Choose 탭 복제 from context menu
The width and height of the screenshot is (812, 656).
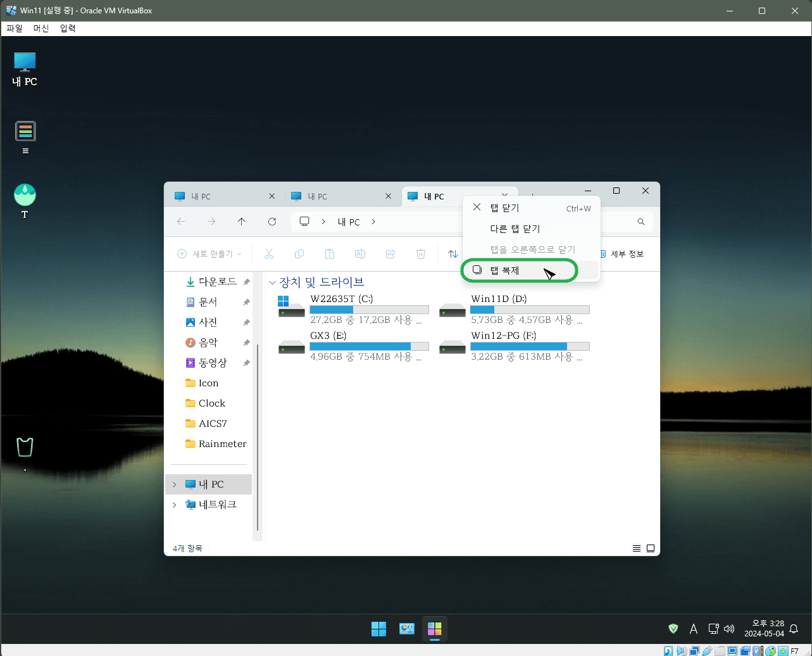click(x=532, y=270)
